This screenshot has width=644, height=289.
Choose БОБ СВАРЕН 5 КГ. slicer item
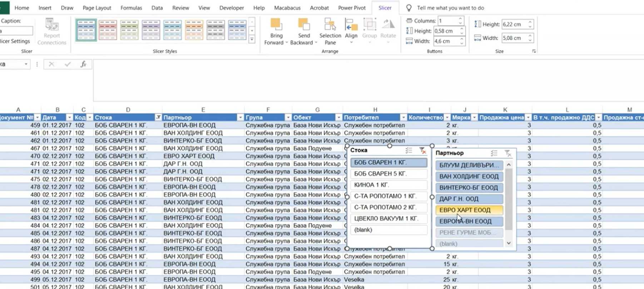(388, 174)
